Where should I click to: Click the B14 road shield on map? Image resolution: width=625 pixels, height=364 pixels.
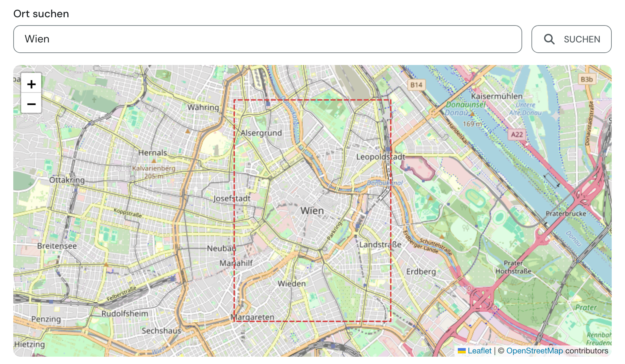[416, 85]
